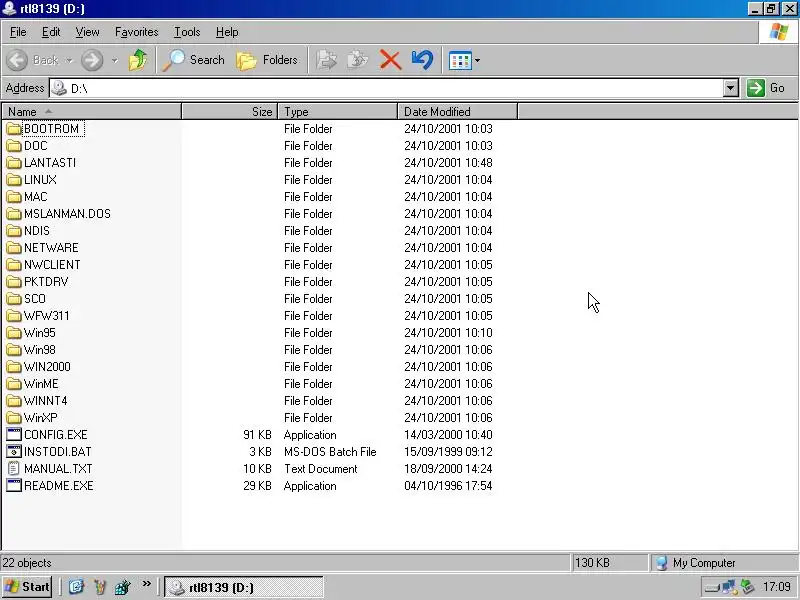Click the taskbar clock 17:09
Screen dimensions: 800x600
pyautogui.click(x=777, y=587)
